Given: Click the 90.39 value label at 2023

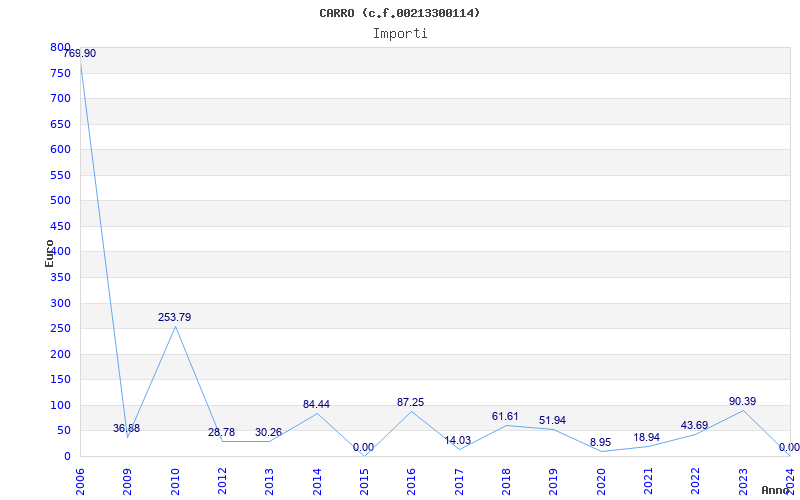Looking at the screenshot, I should [x=742, y=402].
